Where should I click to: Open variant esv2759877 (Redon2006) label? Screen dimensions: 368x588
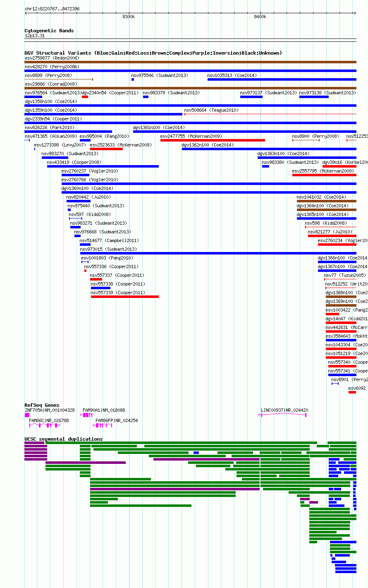coord(52,58)
